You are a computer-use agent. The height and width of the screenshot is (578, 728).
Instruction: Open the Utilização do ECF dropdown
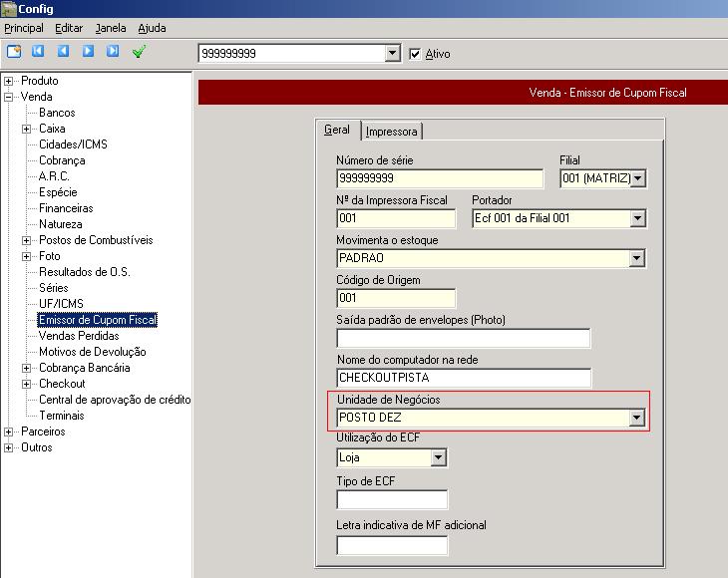pos(437,458)
